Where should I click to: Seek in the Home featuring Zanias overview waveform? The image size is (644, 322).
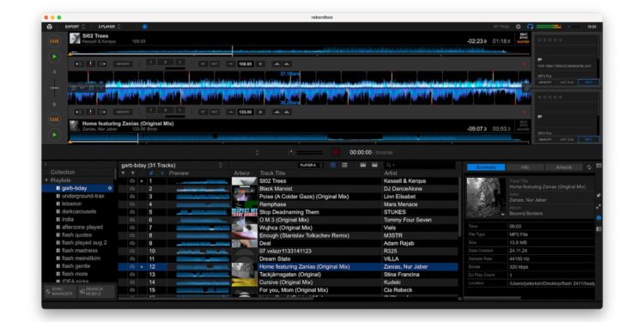[299, 137]
